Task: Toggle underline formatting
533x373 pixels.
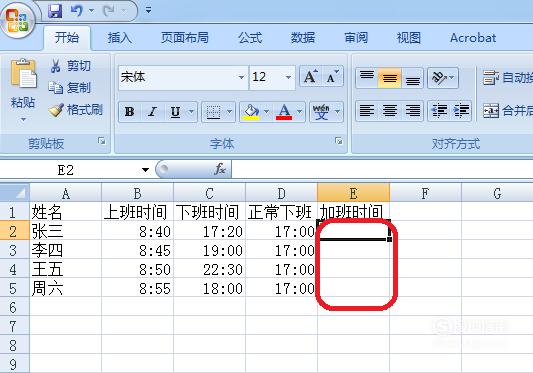Action: point(175,112)
